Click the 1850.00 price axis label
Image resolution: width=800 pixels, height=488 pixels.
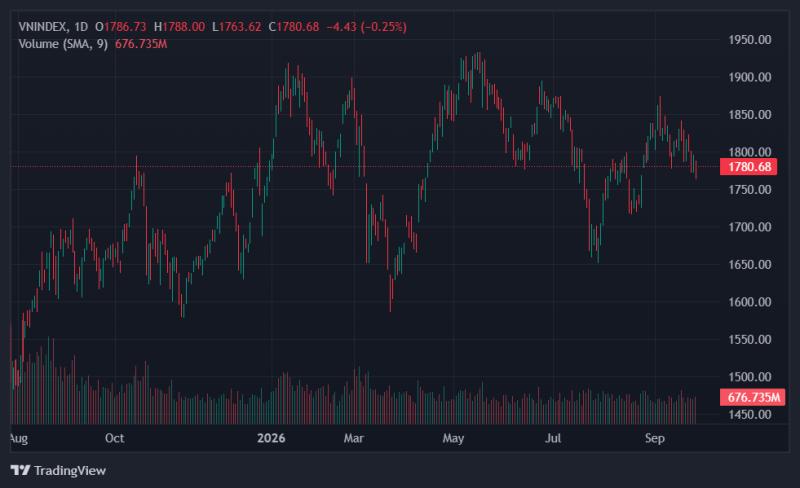click(749, 114)
